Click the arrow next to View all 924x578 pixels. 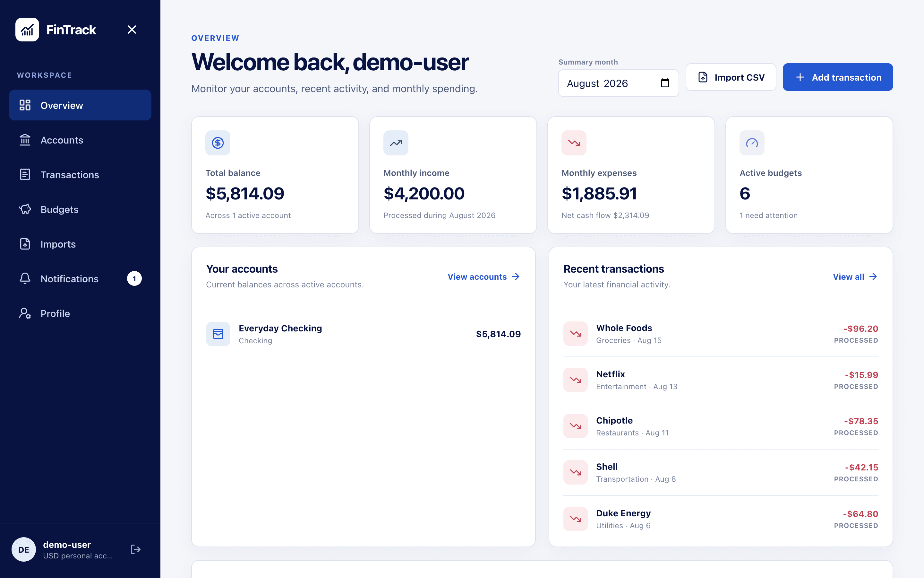(873, 276)
